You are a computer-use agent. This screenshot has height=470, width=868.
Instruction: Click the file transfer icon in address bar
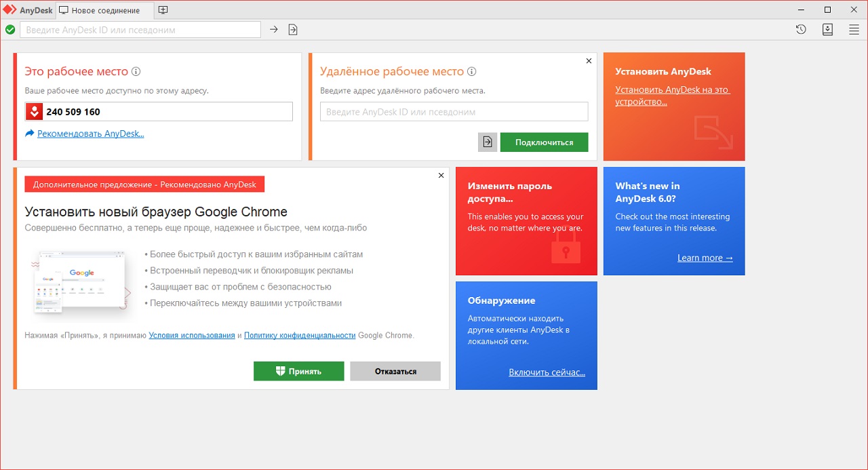pyautogui.click(x=293, y=29)
